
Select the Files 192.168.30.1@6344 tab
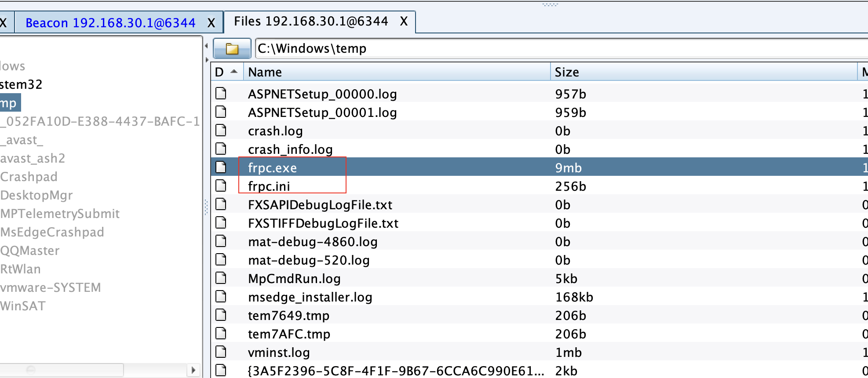pos(311,21)
